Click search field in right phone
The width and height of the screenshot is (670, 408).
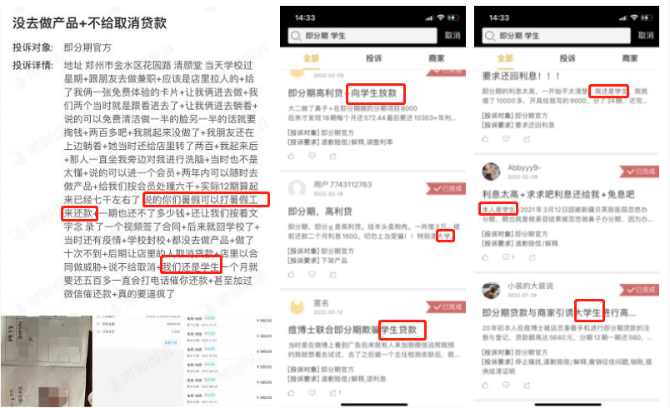[548, 35]
